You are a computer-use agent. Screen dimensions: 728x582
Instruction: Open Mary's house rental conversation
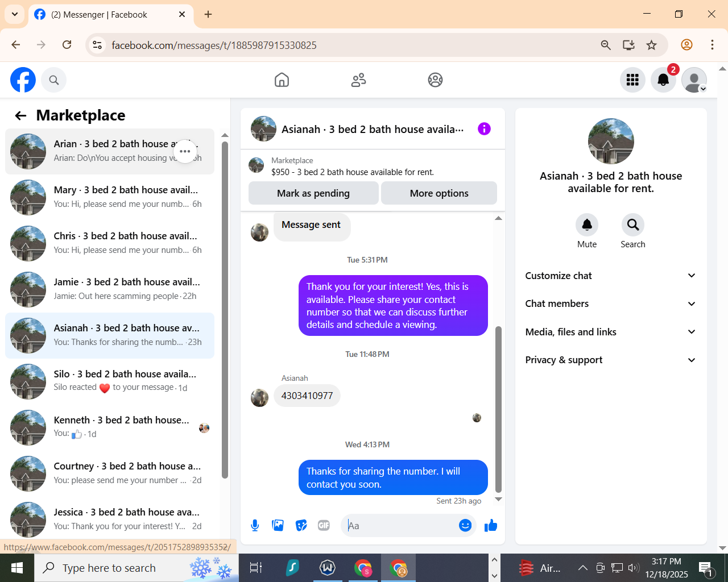110,197
